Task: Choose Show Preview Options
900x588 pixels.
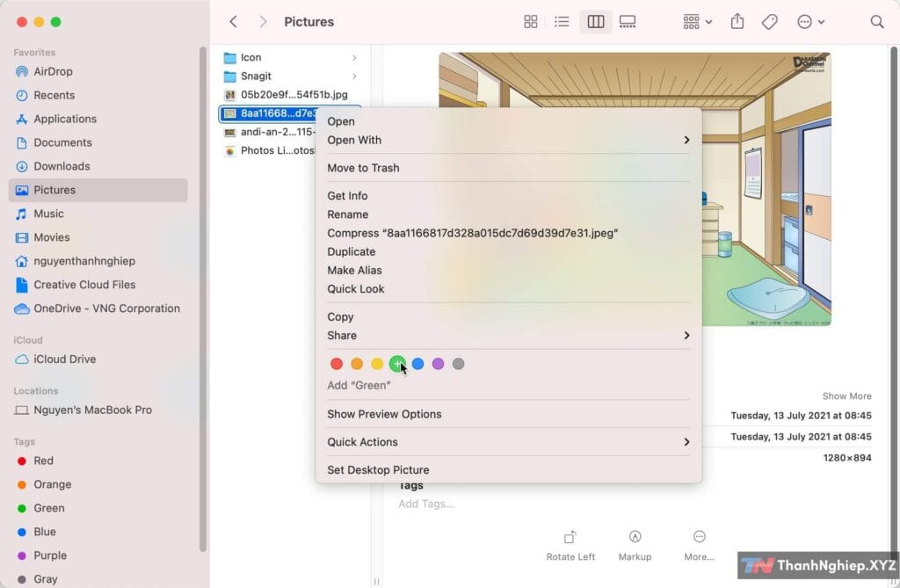Action: [509, 414]
